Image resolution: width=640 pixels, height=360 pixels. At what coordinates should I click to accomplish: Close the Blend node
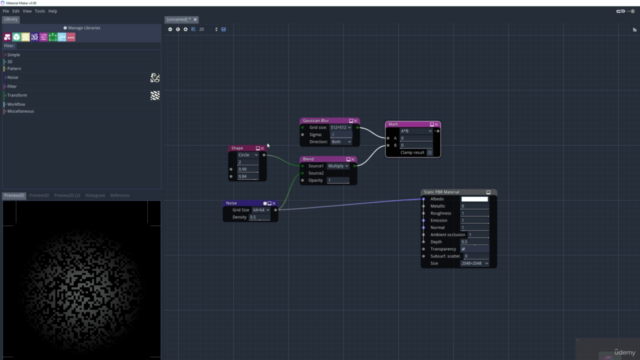click(353, 159)
